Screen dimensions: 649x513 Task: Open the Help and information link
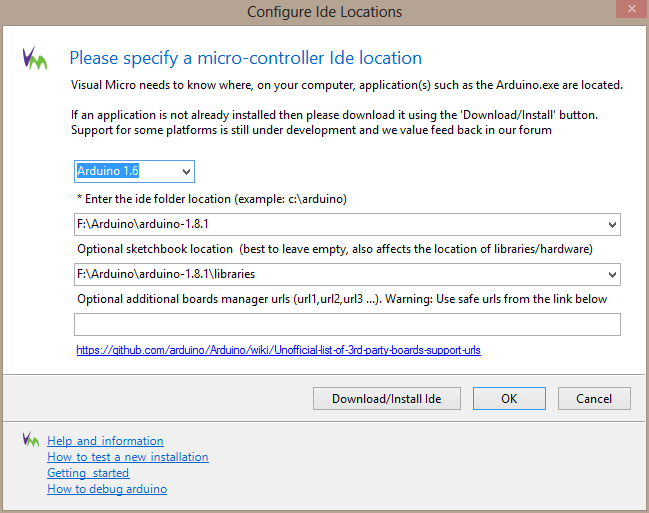(x=105, y=441)
